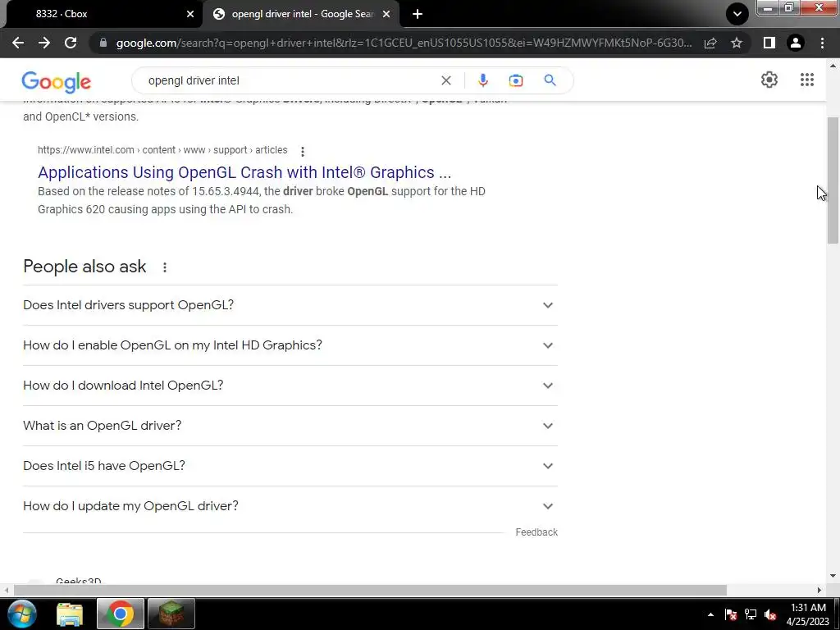The height and width of the screenshot is (630, 840).
Task: Send Feedback on People also ask
Action: 536,532
